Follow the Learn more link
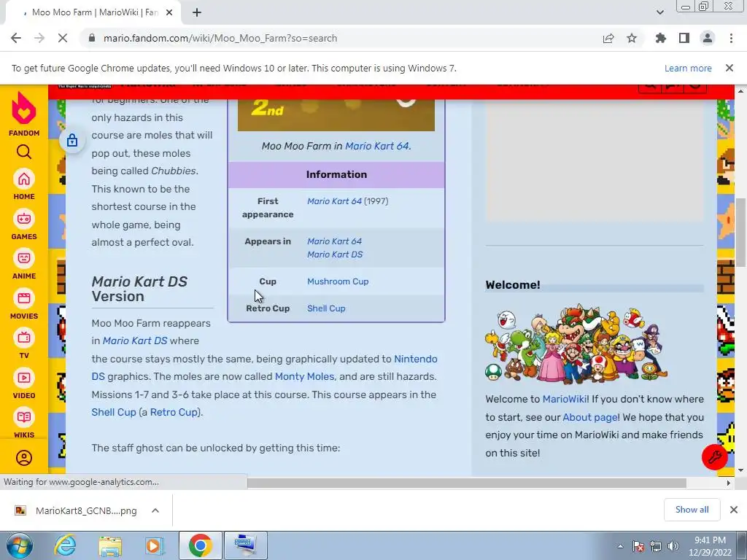The width and height of the screenshot is (747, 560). (688, 68)
